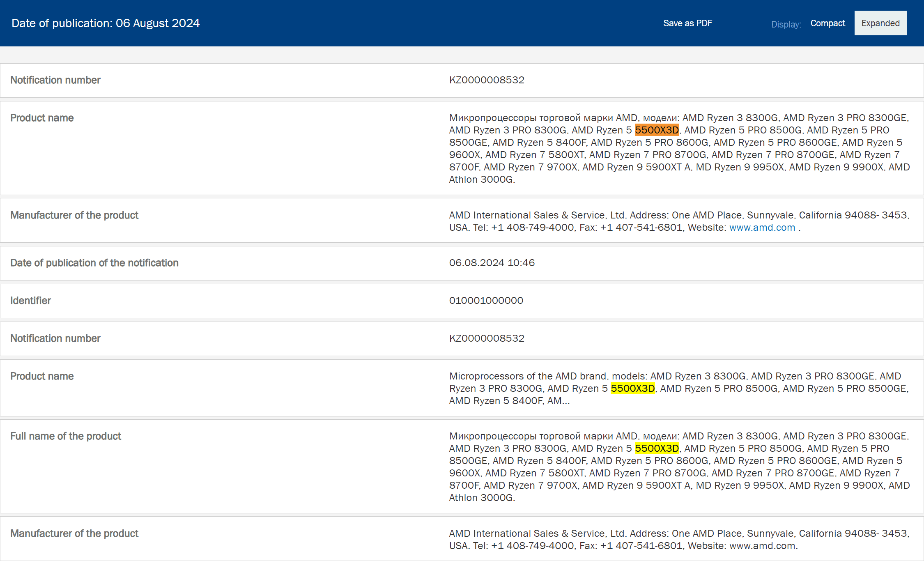Screen dimensions: 924x561
Task: Click the 'Identifier' row label
Action: [x=30, y=301]
